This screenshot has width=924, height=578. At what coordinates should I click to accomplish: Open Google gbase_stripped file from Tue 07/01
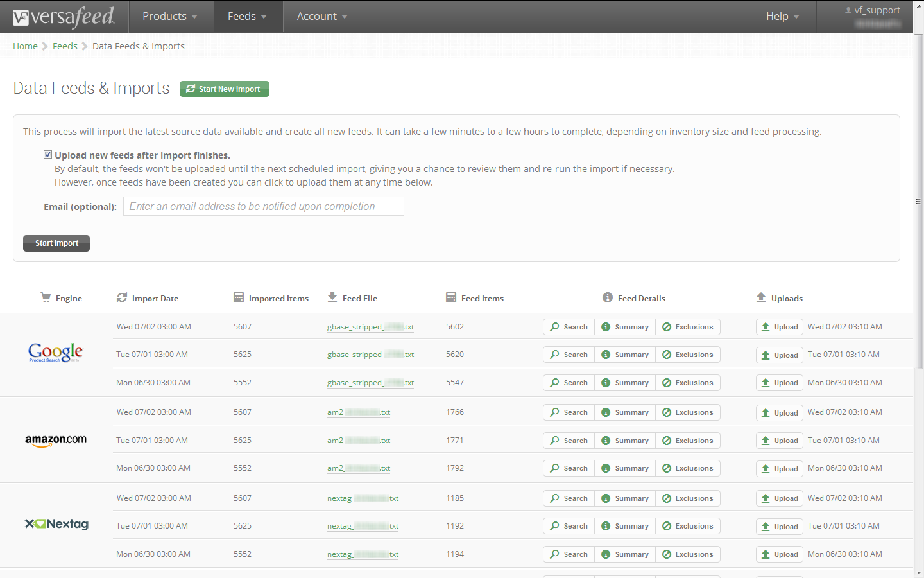coord(370,355)
